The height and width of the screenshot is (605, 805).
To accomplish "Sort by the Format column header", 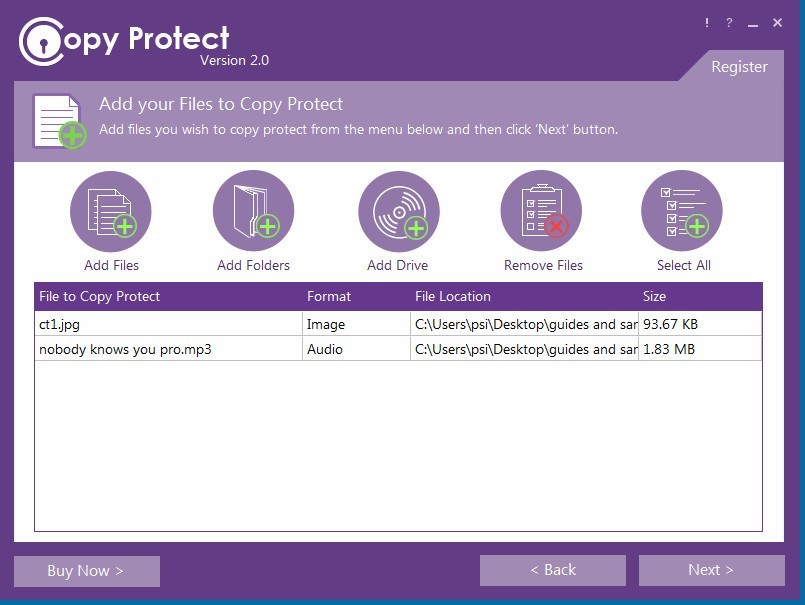I will (x=356, y=296).
